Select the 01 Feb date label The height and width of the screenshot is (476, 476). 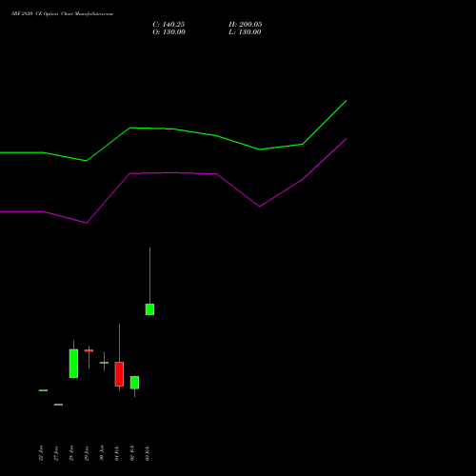click(117, 453)
